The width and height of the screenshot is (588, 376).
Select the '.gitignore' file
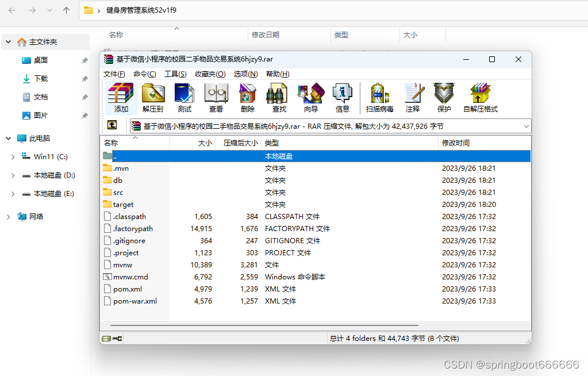(316, 240)
